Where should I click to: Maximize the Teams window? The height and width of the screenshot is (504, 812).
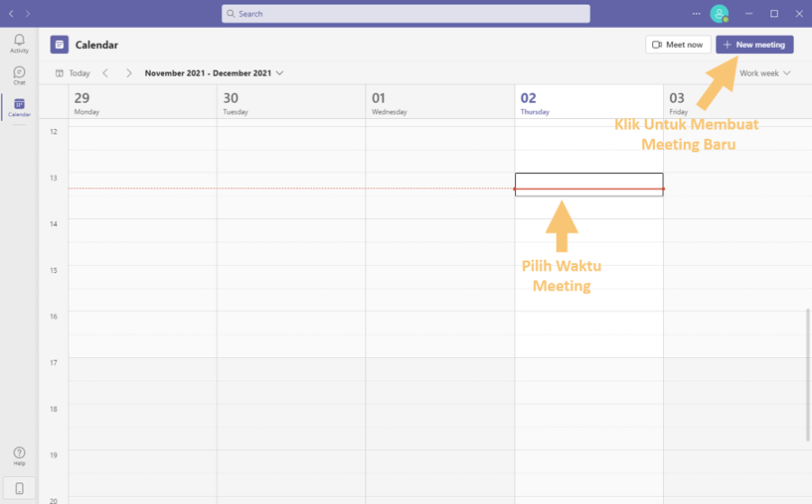click(x=774, y=14)
